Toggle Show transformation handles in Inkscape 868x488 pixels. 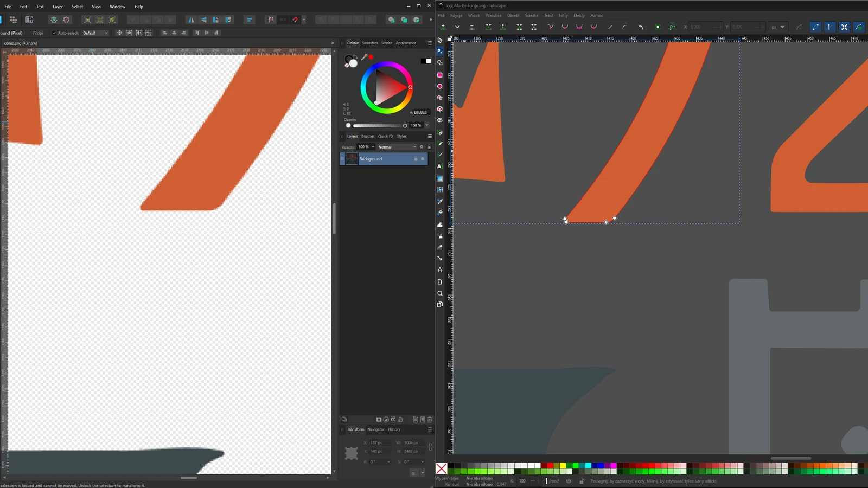(x=844, y=27)
